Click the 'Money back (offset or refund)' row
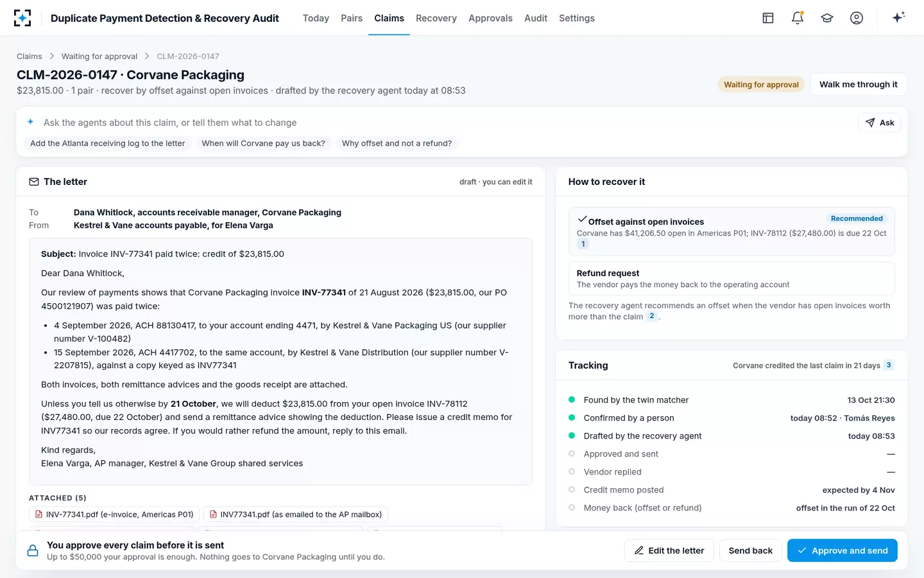Screen dimensions: 924x578 [732, 508]
